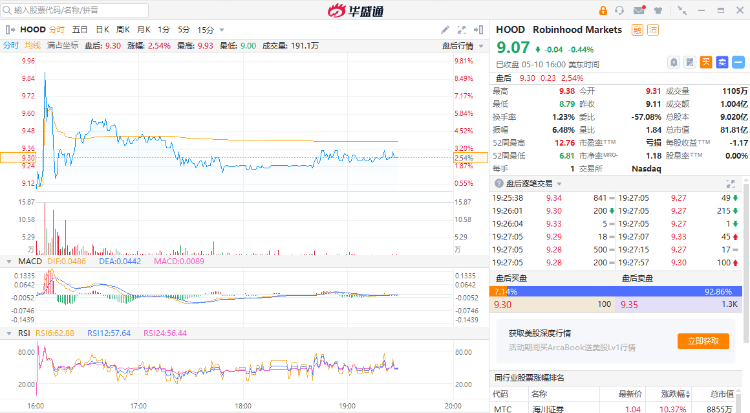Collapse left panel arrow icon beside HOOD
This screenshot has width=750, height=413.
click(10, 30)
